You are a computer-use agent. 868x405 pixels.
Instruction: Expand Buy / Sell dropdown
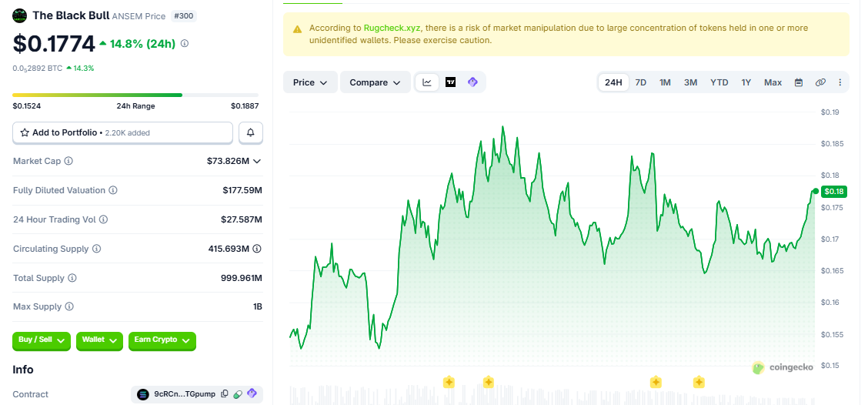(x=42, y=341)
